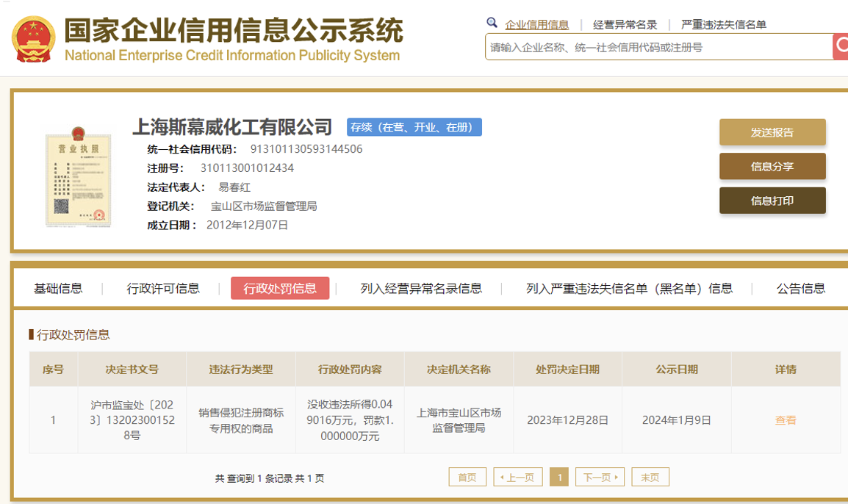Select the 经营异常名录 search category
Screen dimensions: 848x504
coord(625,25)
